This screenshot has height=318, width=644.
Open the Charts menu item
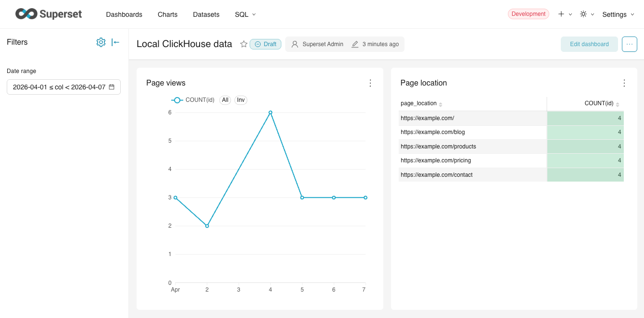[167, 14]
